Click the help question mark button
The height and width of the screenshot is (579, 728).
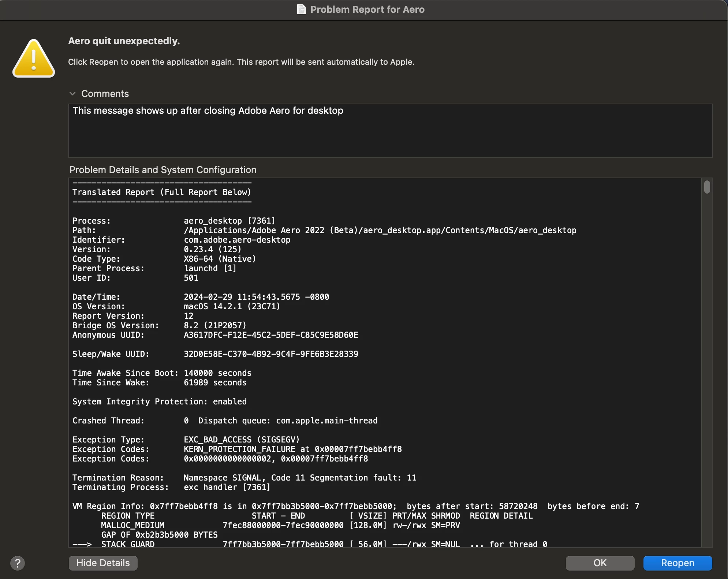(x=18, y=563)
